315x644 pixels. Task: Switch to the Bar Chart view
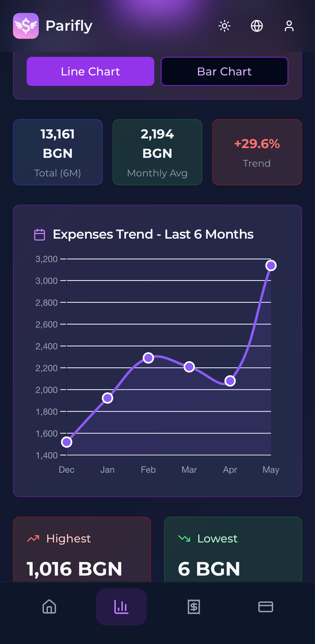(224, 71)
